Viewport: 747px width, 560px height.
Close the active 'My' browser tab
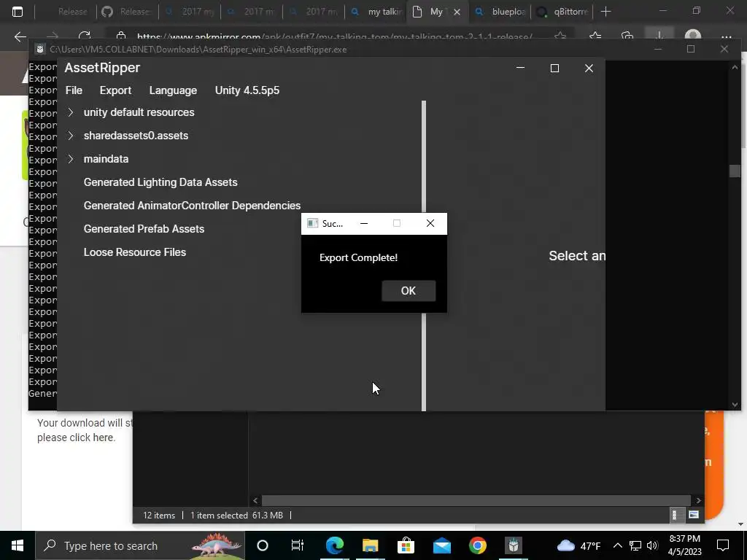[457, 12]
